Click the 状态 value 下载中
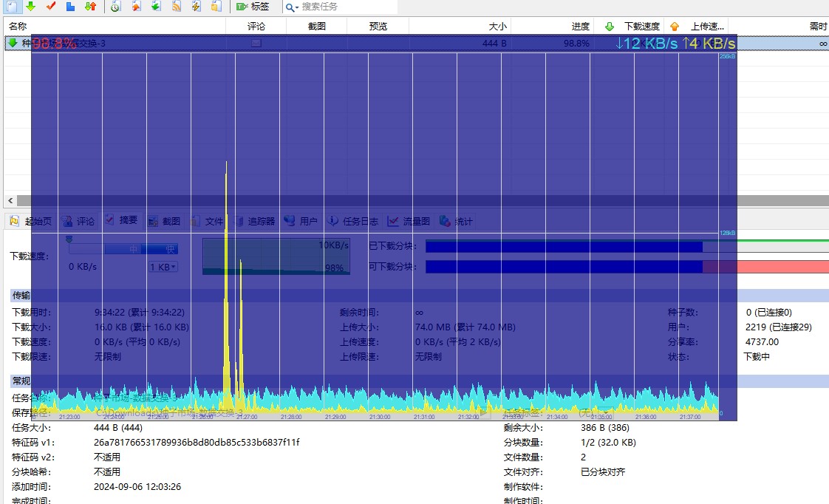The image size is (829, 504). pos(757,356)
